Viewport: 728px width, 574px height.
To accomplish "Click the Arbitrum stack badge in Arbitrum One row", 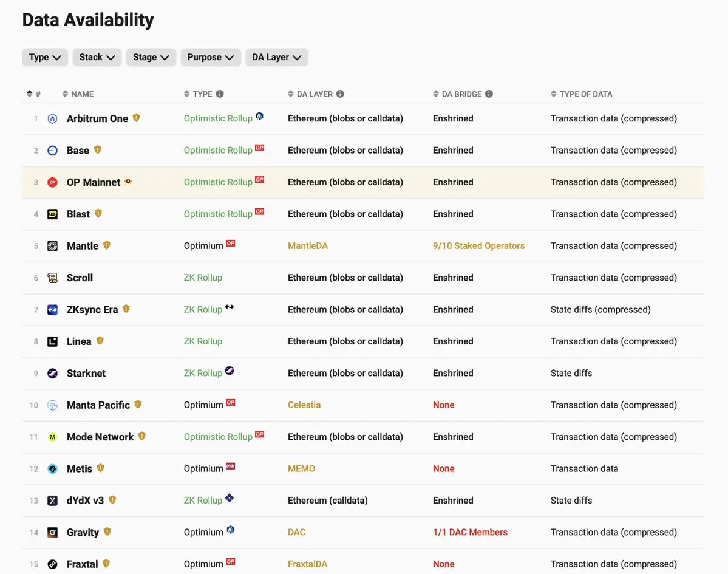I will [x=259, y=115].
